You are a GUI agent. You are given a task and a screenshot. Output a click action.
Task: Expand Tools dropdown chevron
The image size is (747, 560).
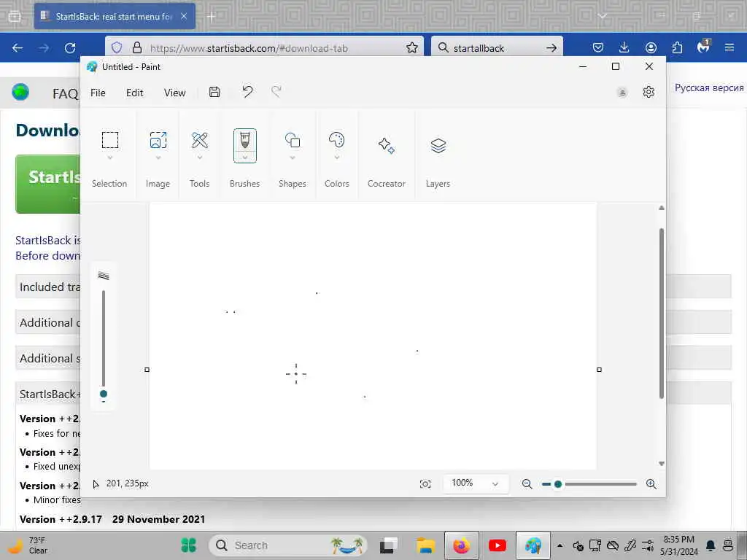tap(200, 157)
